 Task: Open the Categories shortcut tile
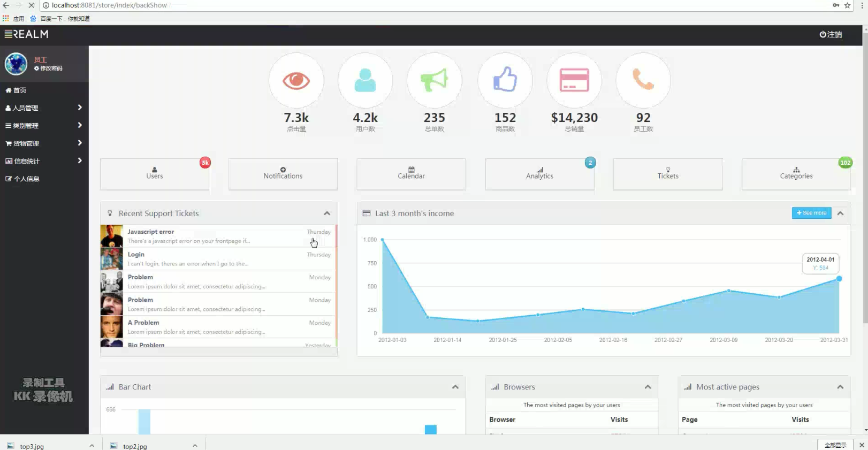click(x=796, y=174)
